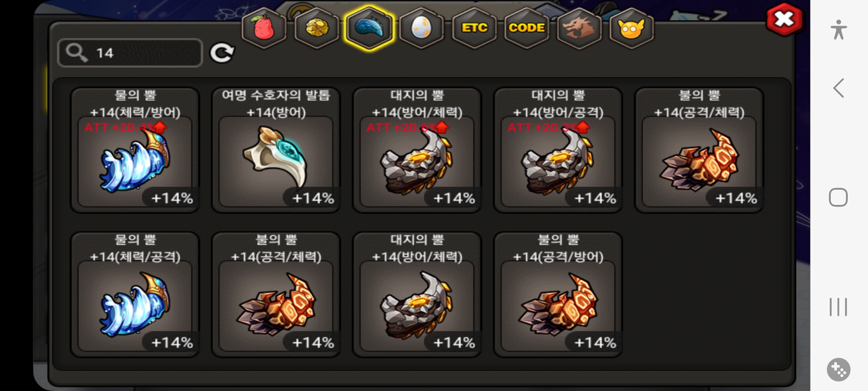Image resolution: width=868 pixels, height=391 pixels.
Task: Select the brown dragon head tab
Action: point(579,28)
